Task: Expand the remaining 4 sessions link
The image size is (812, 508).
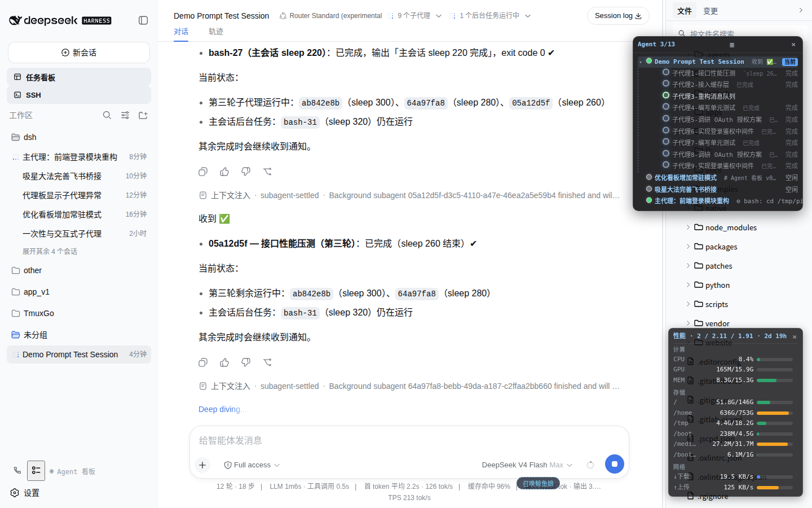Action: coord(50,251)
